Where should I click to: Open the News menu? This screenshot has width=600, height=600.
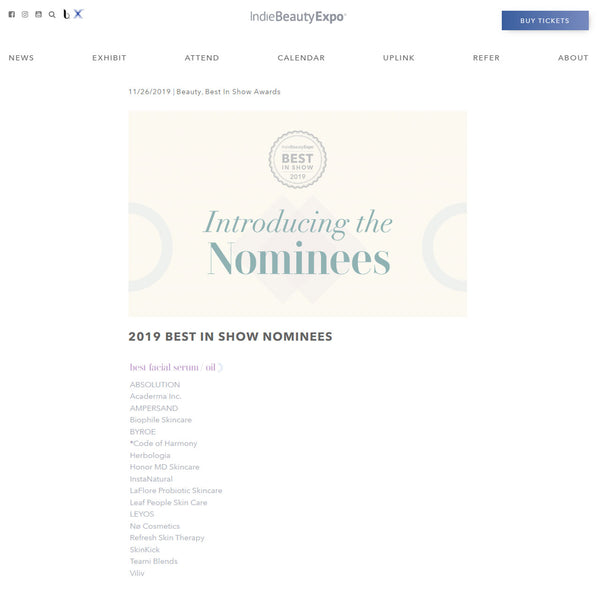pyautogui.click(x=21, y=58)
